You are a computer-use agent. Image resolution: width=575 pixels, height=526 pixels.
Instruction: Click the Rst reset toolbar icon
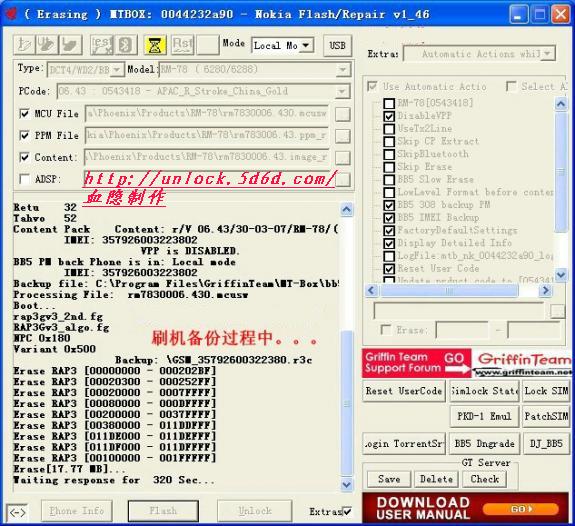(x=182, y=45)
